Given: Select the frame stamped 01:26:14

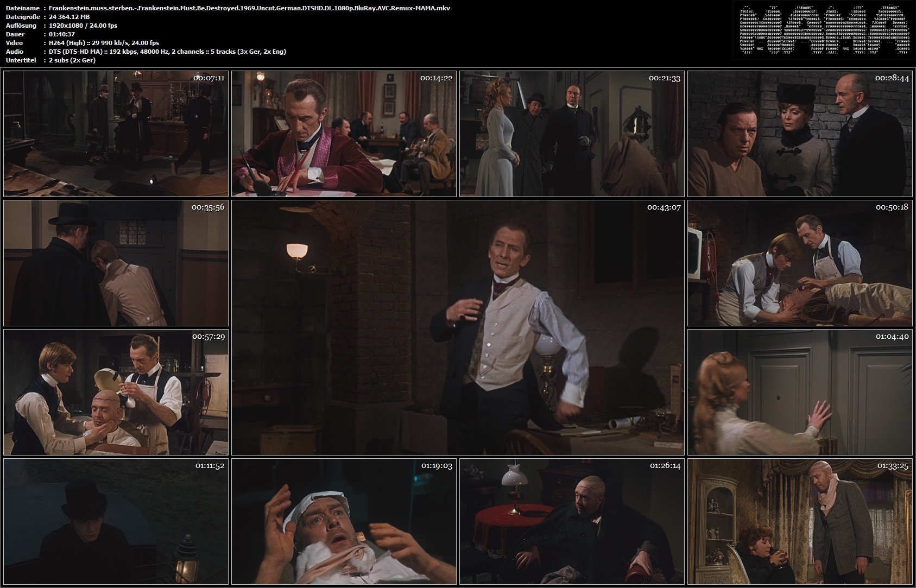Looking at the screenshot, I should point(572,521).
